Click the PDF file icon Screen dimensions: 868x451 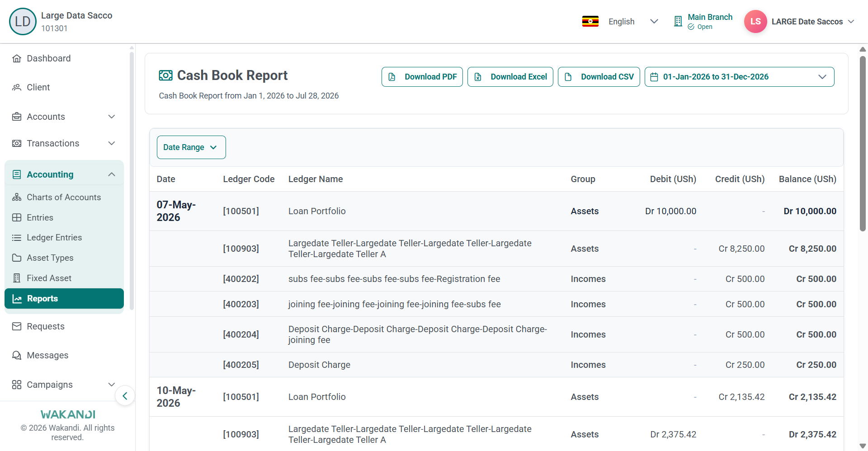click(x=392, y=77)
